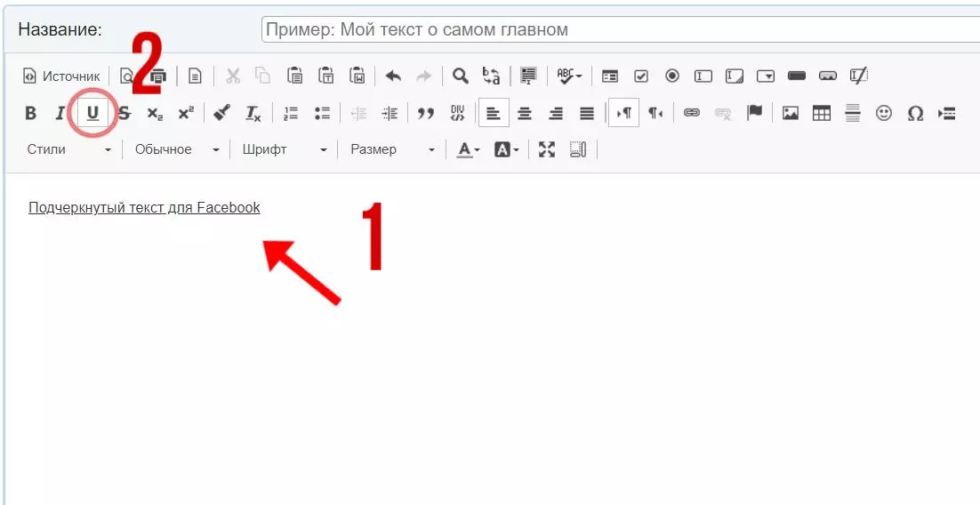Screen dimensions: 980x505
Task: Insert a page break
Action: pos(947,113)
